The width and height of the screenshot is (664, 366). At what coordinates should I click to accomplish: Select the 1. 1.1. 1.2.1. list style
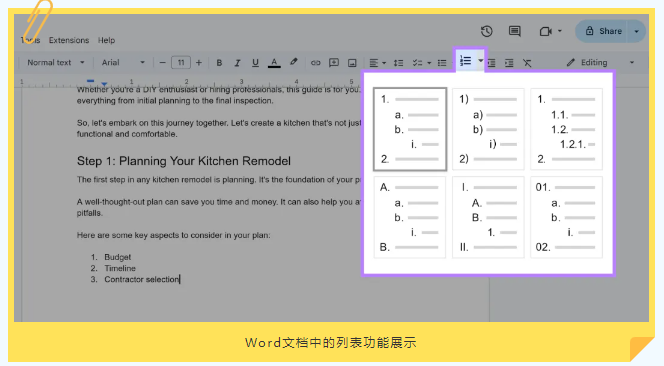pos(567,129)
